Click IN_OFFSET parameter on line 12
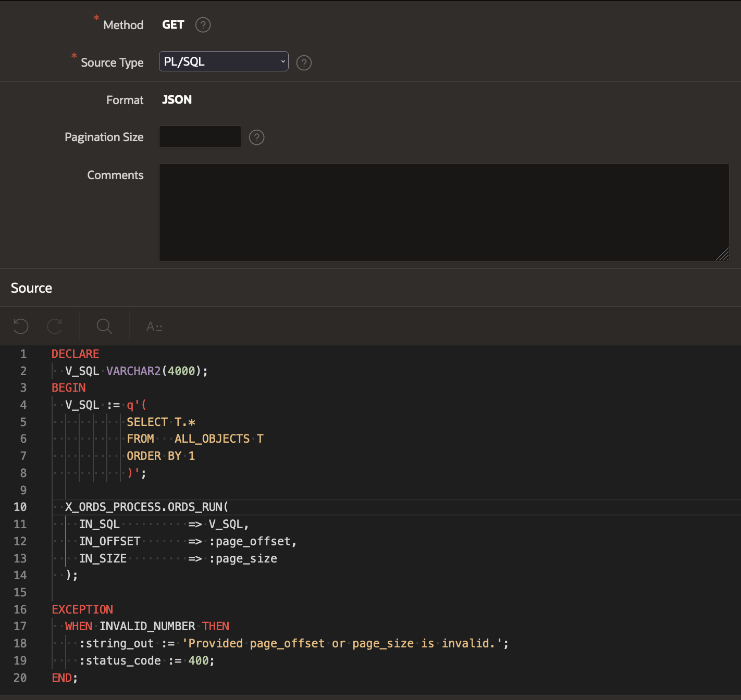Screen dimensions: 741x700 [109, 542]
